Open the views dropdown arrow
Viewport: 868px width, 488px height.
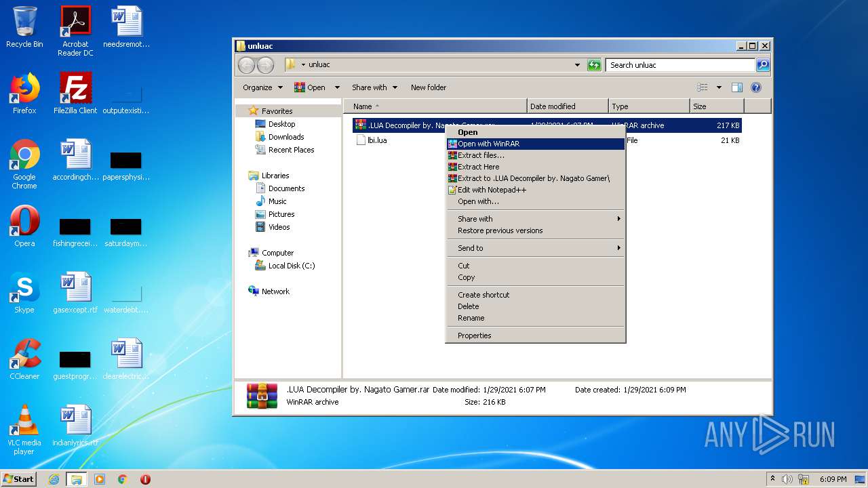coord(719,87)
